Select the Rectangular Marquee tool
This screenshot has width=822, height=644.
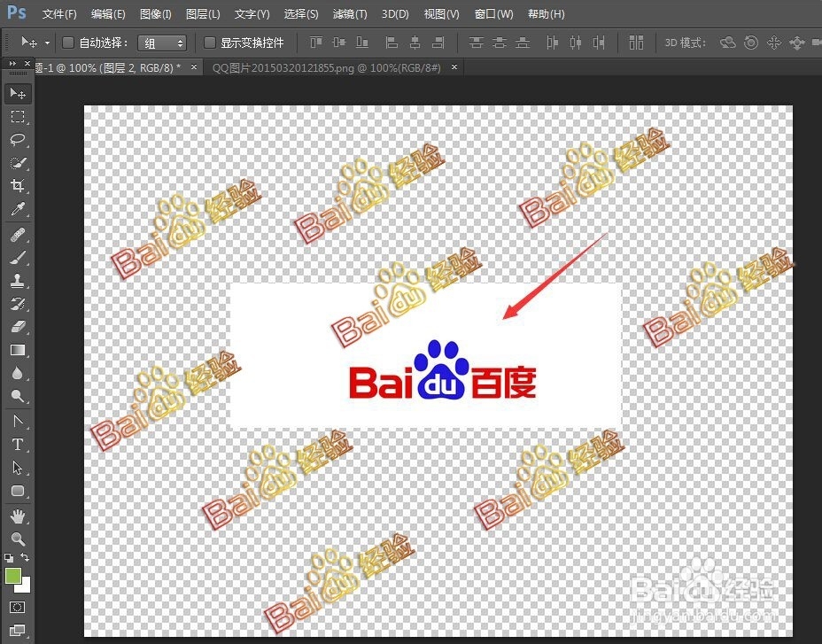[x=18, y=116]
